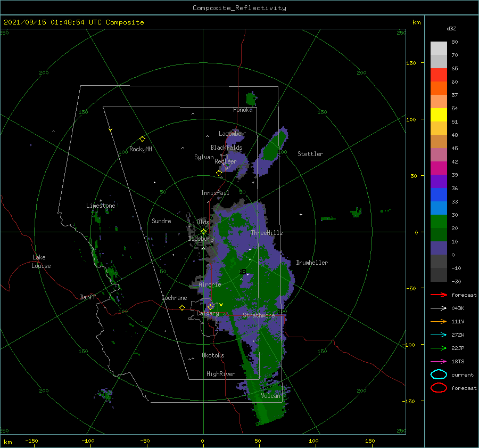Click the Ponoka town label

point(243,110)
